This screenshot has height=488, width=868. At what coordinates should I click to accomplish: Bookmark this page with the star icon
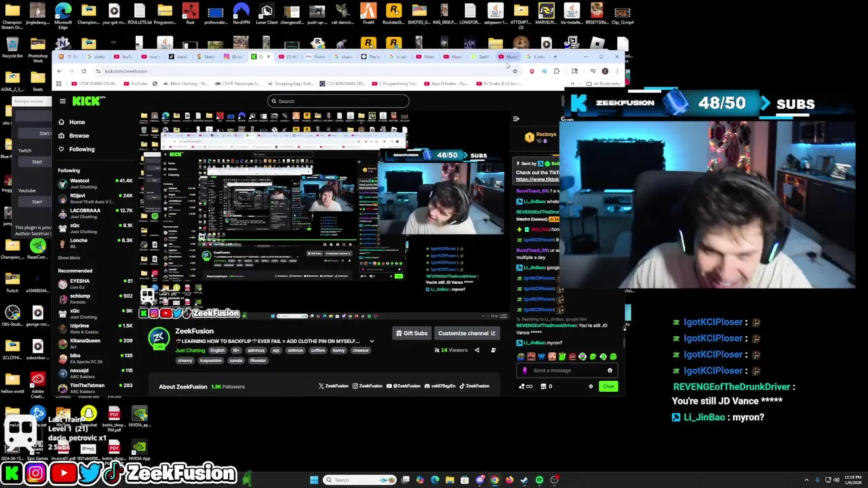515,71
